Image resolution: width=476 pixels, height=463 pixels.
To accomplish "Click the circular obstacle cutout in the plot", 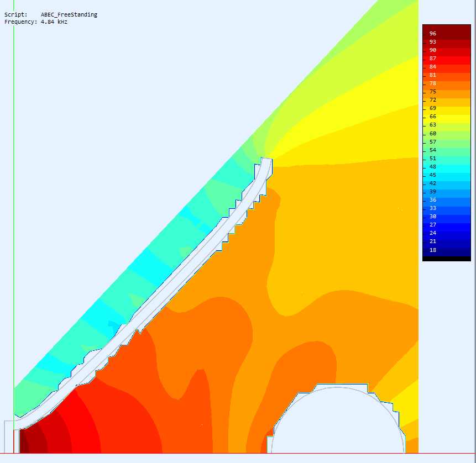I will click(x=338, y=422).
